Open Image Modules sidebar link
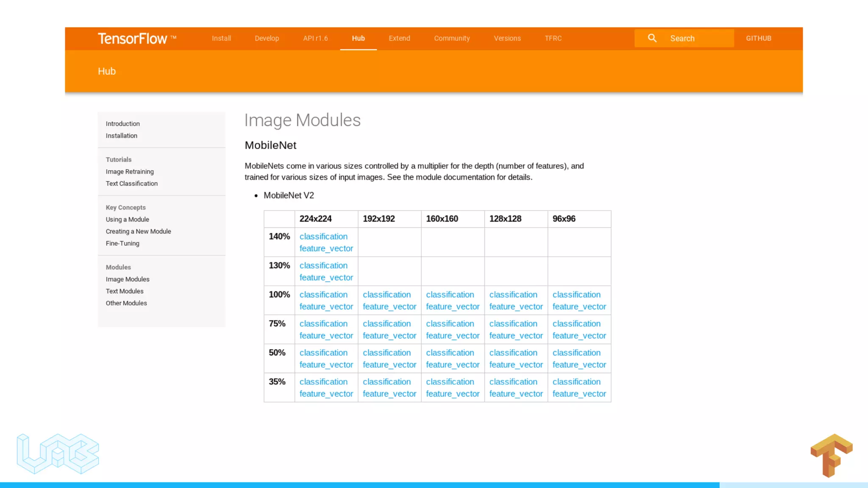 [x=128, y=279]
